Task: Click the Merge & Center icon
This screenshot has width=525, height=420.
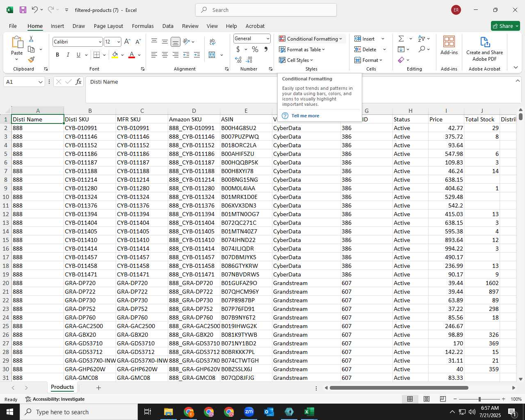Action: coord(212,55)
